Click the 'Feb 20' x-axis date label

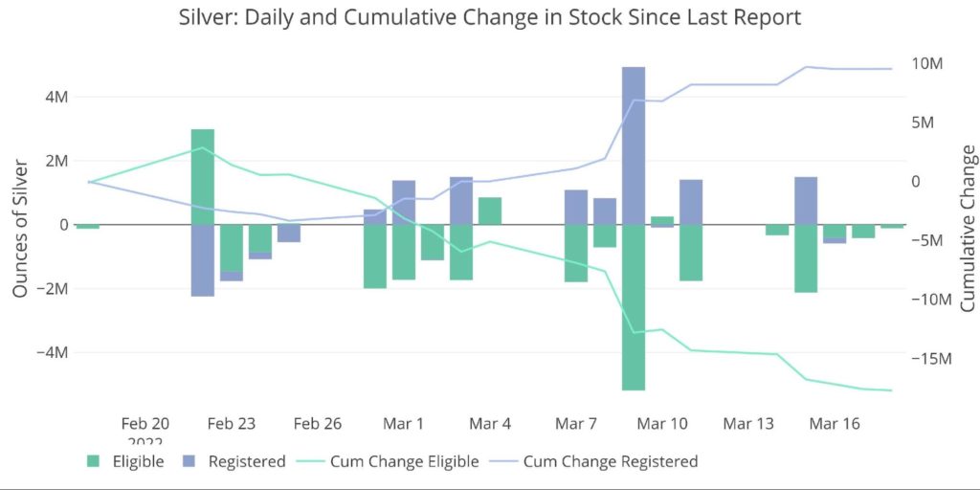pyautogui.click(x=145, y=423)
